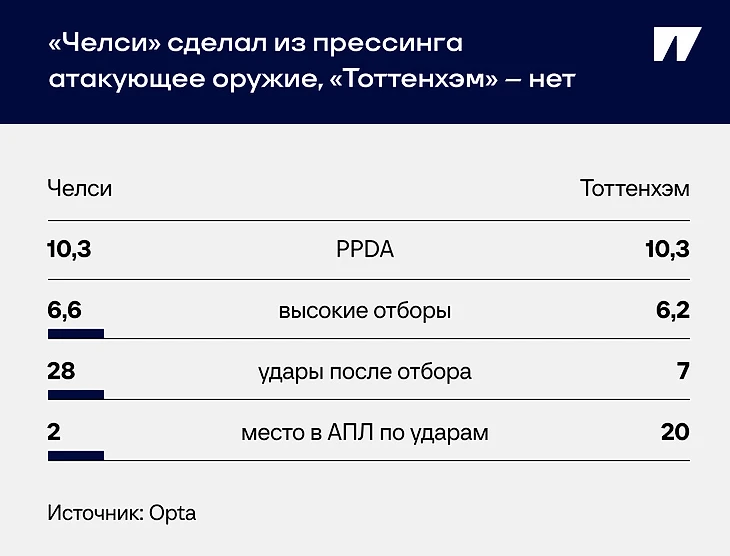Click dark bar under 28 value
The image size is (730, 556).
pos(76,395)
